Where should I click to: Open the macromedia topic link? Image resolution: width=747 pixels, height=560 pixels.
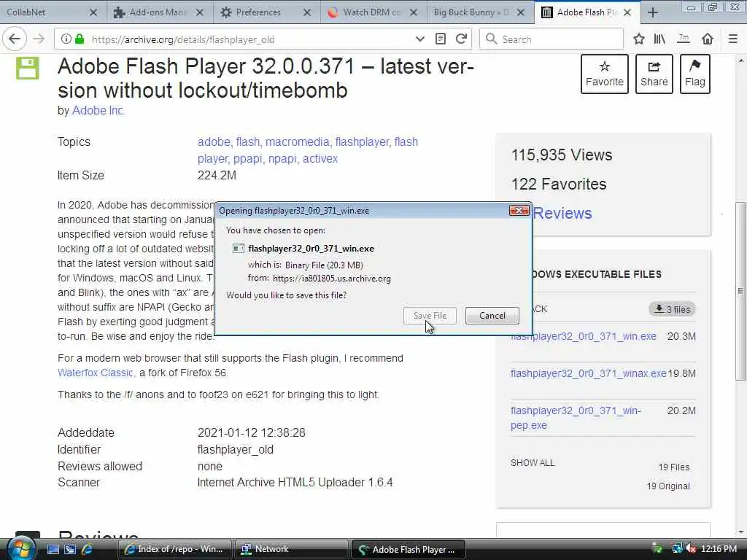click(298, 142)
